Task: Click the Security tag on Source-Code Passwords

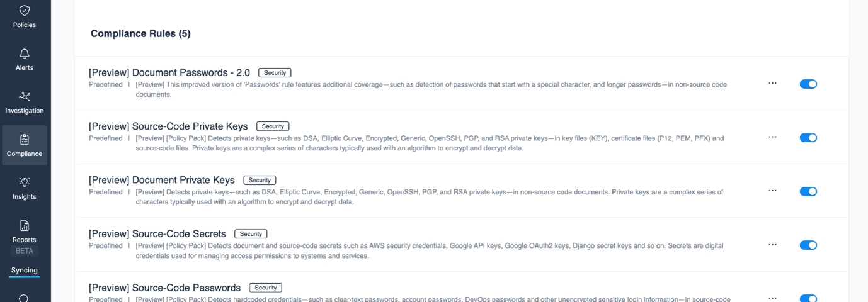Action: point(265,288)
